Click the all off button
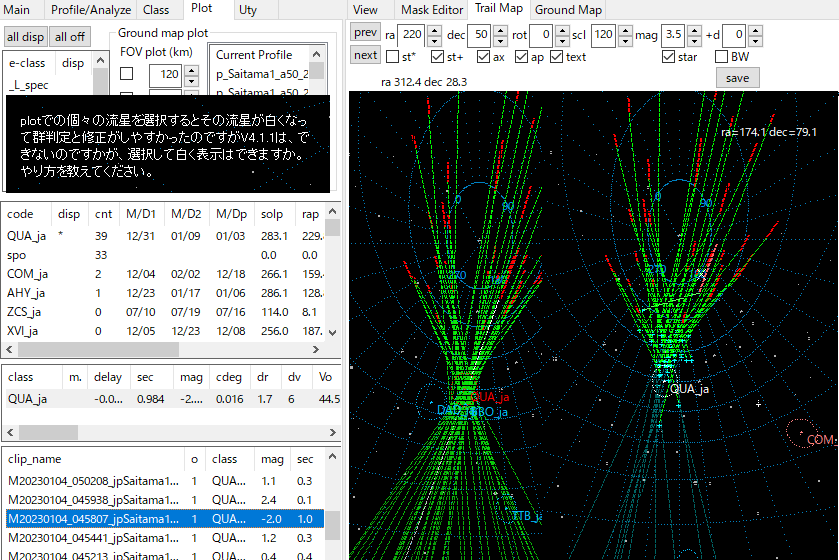 70,37
